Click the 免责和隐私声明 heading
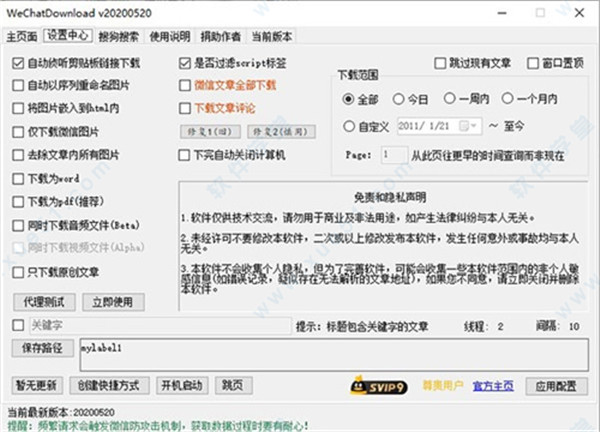600x432 pixels. click(390, 197)
